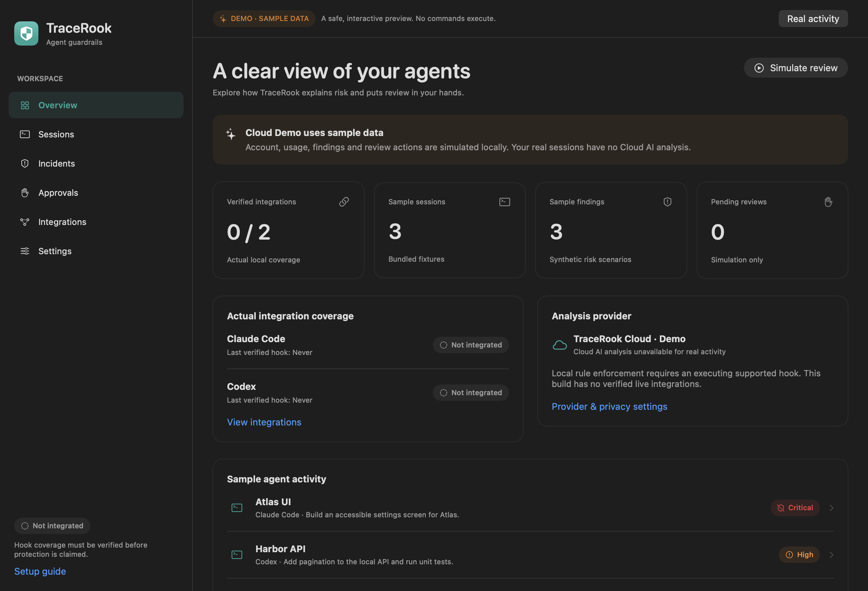Start the Simulate review action
This screenshot has height=591, width=868.
click(x=795, y=68)
